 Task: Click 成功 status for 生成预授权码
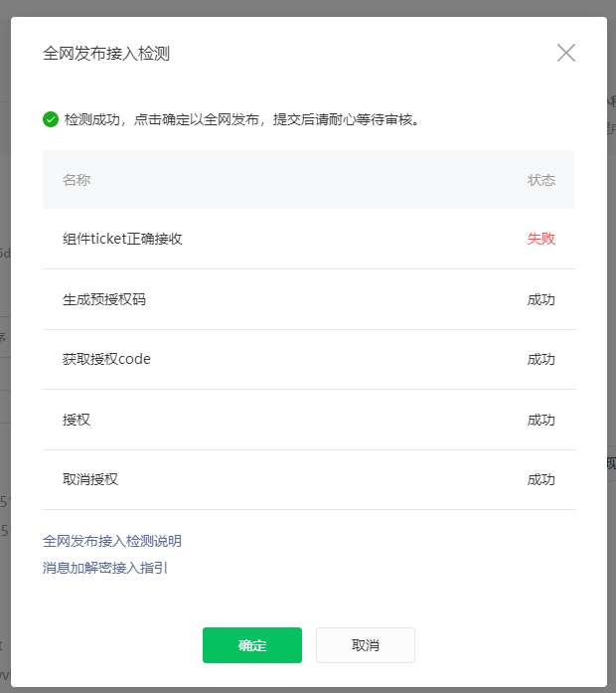(x=540, y=299)
